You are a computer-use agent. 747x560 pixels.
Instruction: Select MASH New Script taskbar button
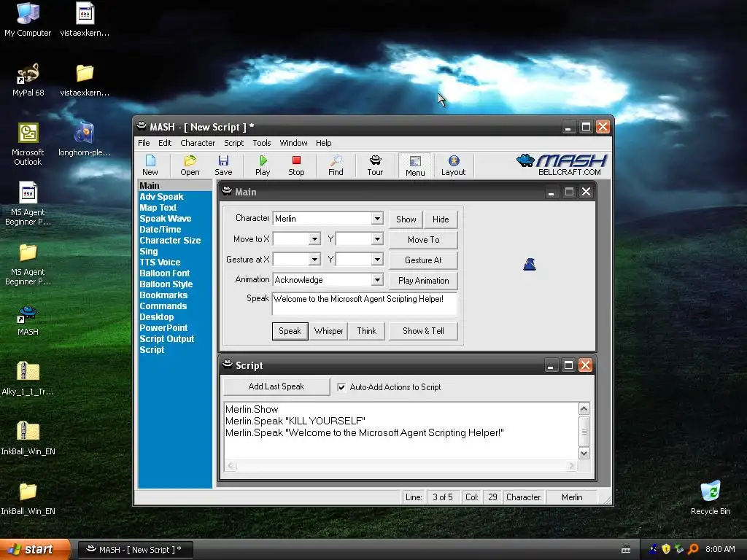click(135, 550)
